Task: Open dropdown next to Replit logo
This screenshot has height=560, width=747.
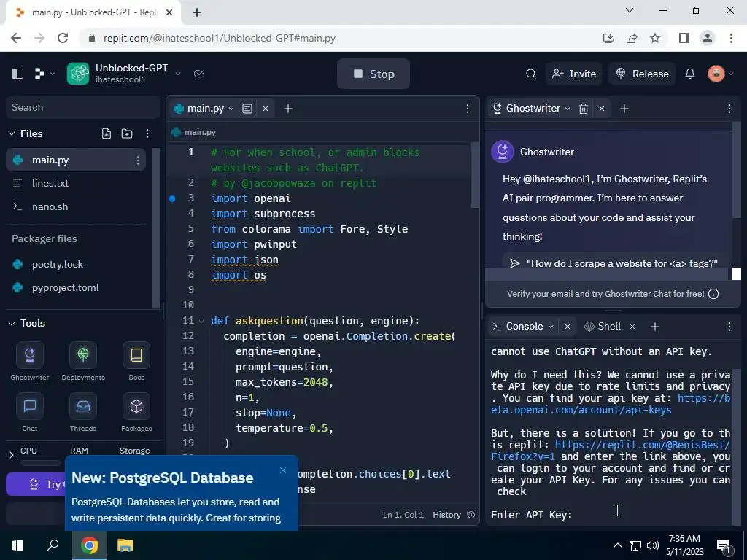Action: coord(53,74)
